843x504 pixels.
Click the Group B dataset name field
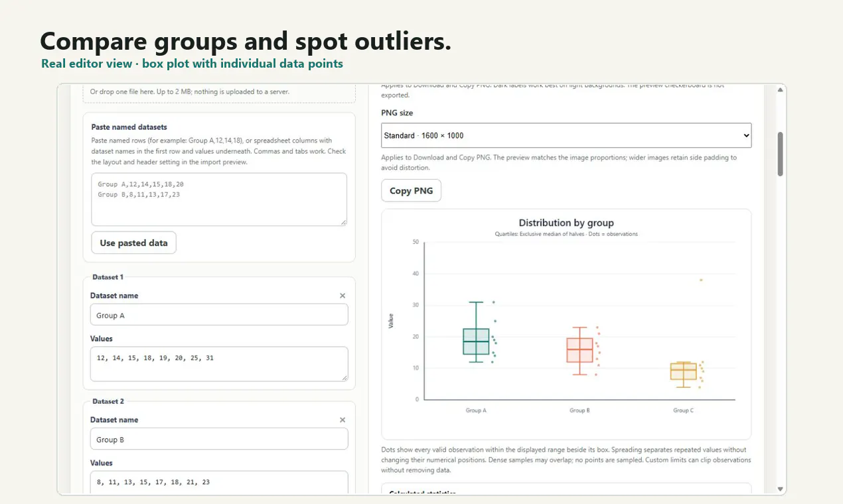pyautogui.click(x=219, y=439)
